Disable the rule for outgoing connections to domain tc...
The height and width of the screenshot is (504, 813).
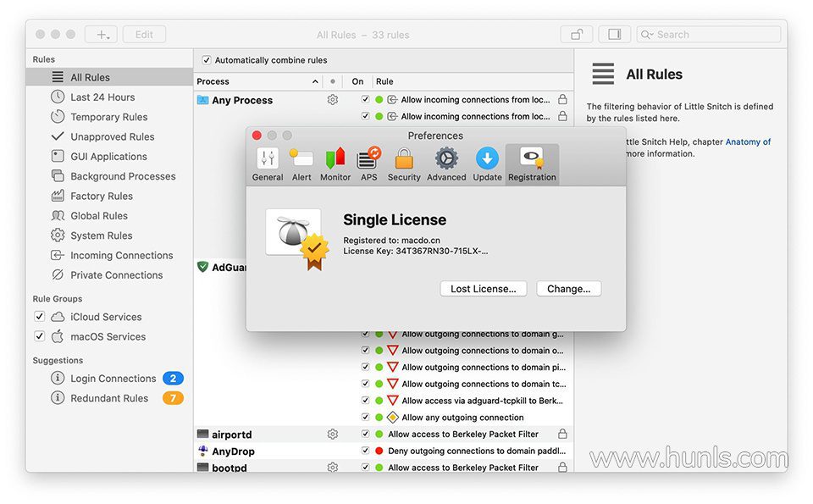click(366, 384)
